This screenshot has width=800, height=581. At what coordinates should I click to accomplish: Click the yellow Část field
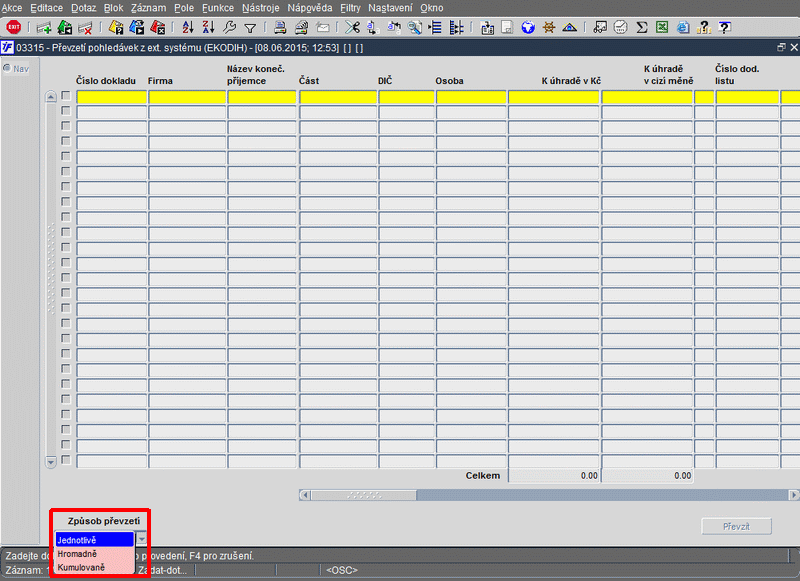tap(338, 97)
